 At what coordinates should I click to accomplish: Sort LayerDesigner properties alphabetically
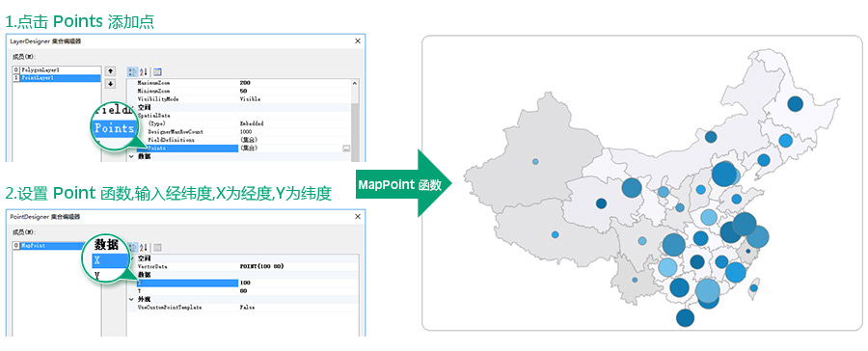point(144,71)
